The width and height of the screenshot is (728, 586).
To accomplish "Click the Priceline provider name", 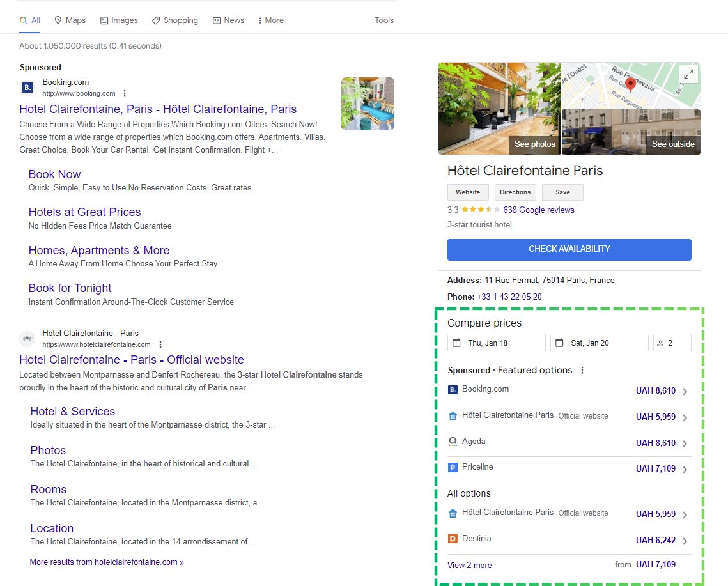I will point(477,467).
